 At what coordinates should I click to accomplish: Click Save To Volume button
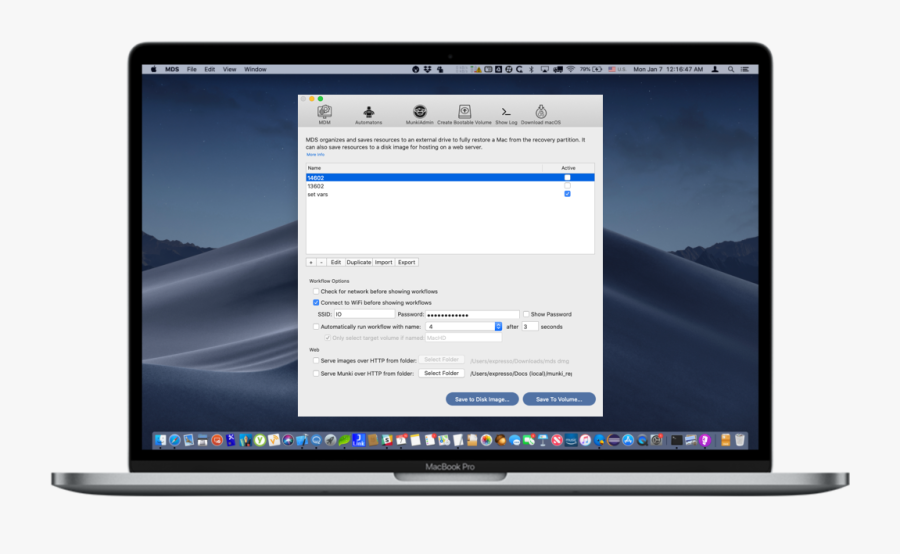559,399
